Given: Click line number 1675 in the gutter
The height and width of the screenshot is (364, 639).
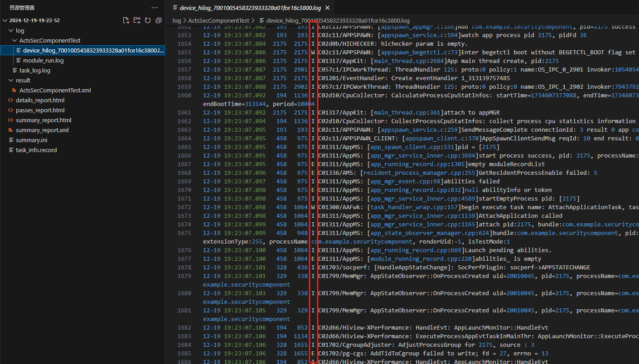Looking at the screenshot, I should (184, 233).
